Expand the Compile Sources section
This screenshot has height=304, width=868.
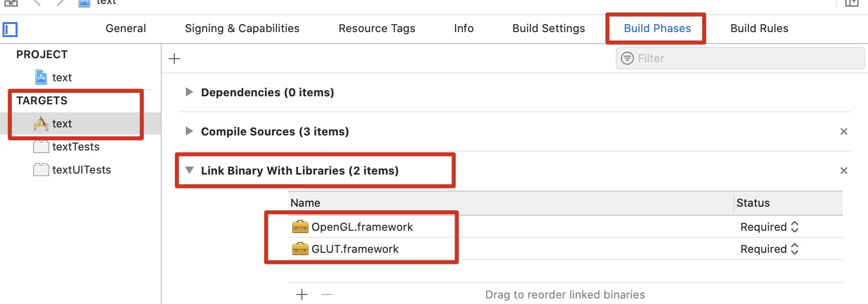click(x=189, y=131)
